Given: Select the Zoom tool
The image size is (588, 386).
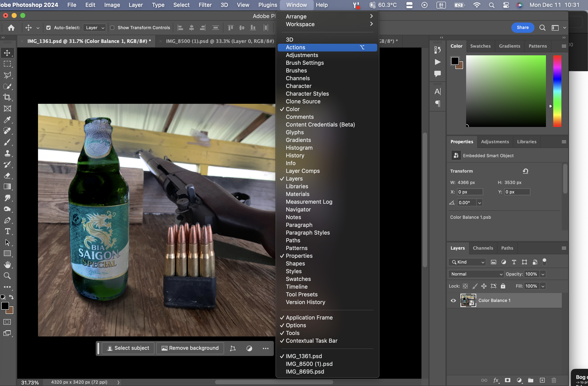Looking at the screenshot, I should [x=7, y=276].
